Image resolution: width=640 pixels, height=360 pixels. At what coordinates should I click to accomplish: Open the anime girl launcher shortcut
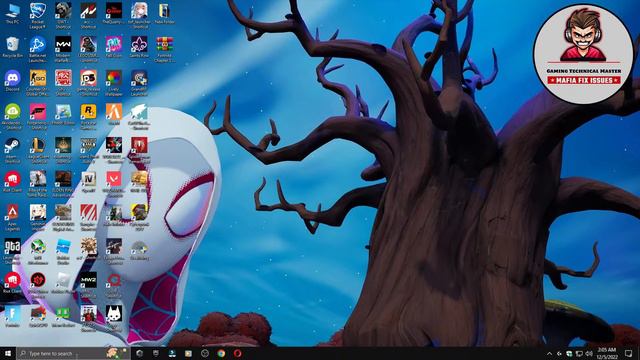pos(139,16)
